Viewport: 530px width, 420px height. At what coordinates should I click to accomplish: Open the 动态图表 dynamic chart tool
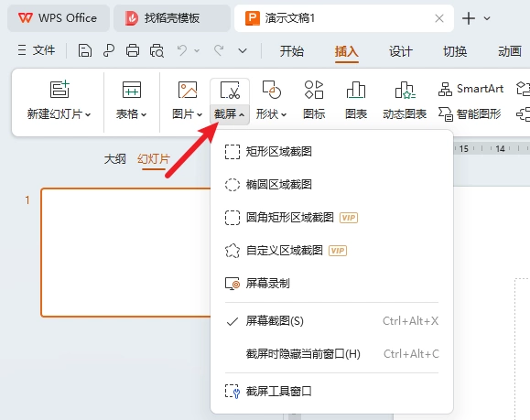(405, 100)
